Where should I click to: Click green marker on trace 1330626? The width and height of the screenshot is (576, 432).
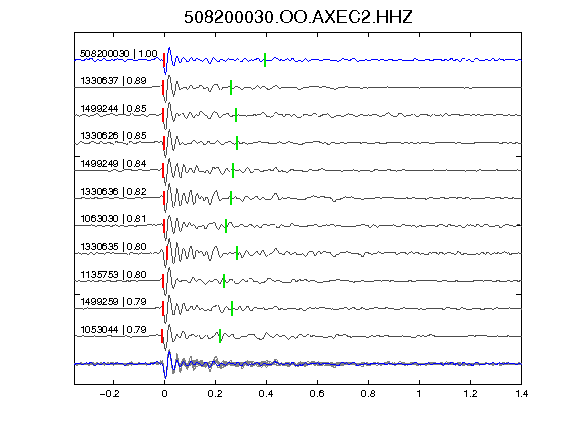pos(237,143)
